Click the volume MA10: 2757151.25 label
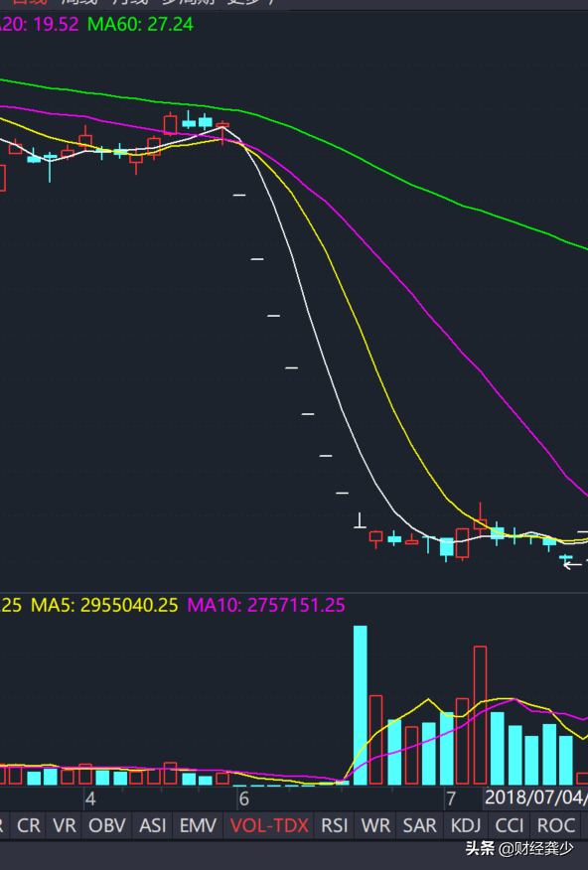Image resolution: width=588 pixels, height=870 pixels. coord(266,605)
